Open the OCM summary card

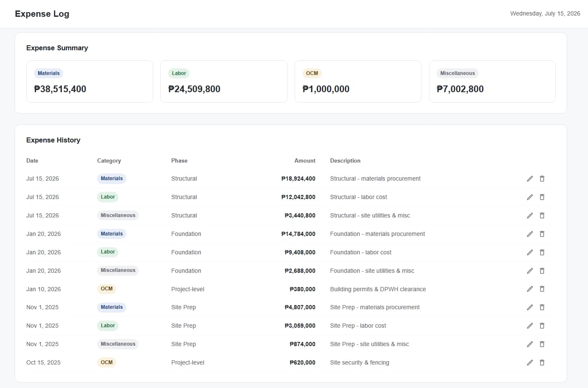click(x=358, y=81)
